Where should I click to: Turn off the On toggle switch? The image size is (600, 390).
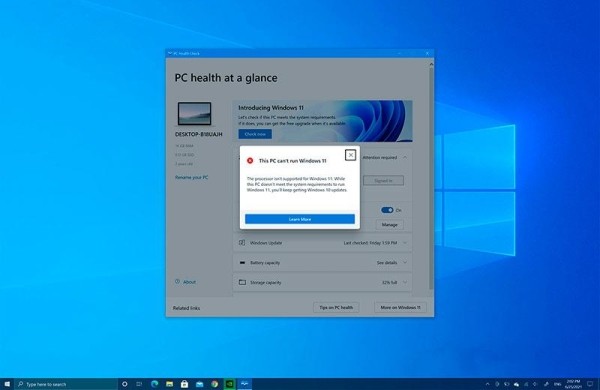click(x=387, y=210)
